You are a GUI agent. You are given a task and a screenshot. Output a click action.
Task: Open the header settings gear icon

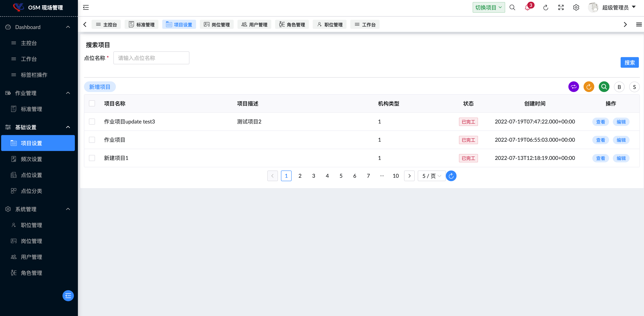(576, 7)
